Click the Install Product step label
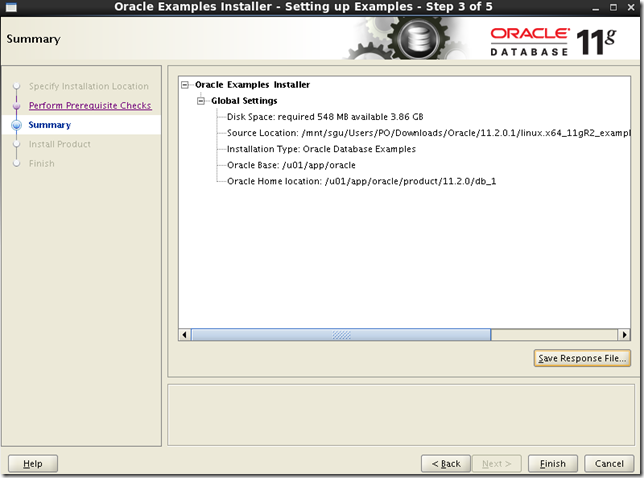Image resolution: width=644 pixels, height=478 pixels. click(60, 144)
